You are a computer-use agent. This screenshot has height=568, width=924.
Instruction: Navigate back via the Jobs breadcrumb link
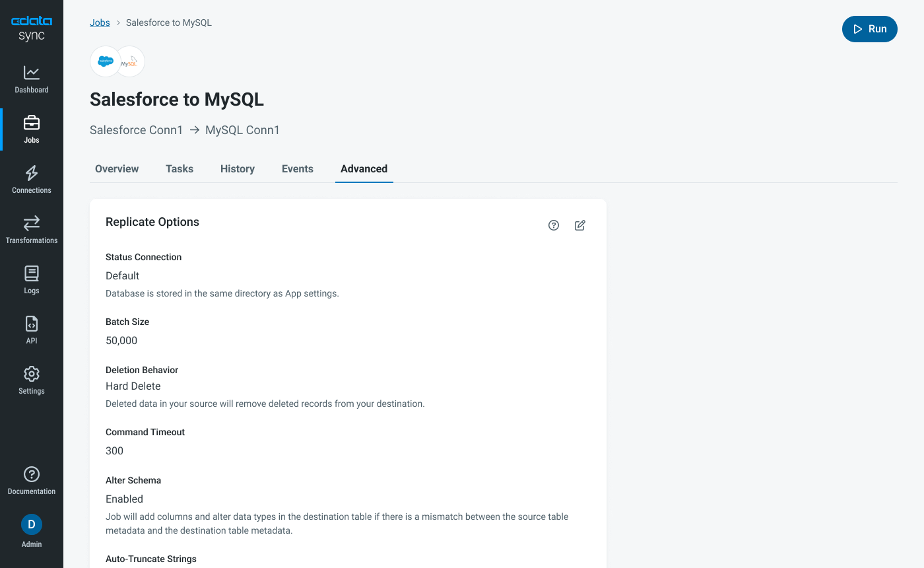(100, 22)
